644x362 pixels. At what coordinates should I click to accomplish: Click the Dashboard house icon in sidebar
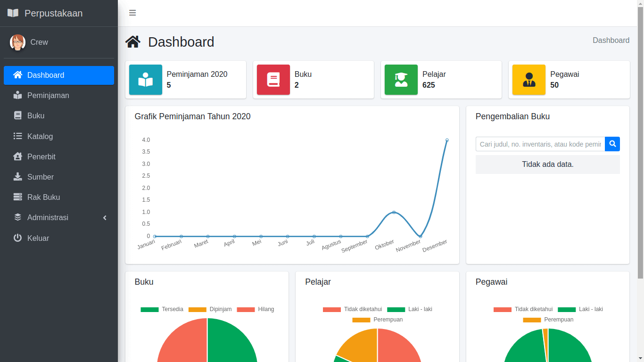click(x=18, y=75)
